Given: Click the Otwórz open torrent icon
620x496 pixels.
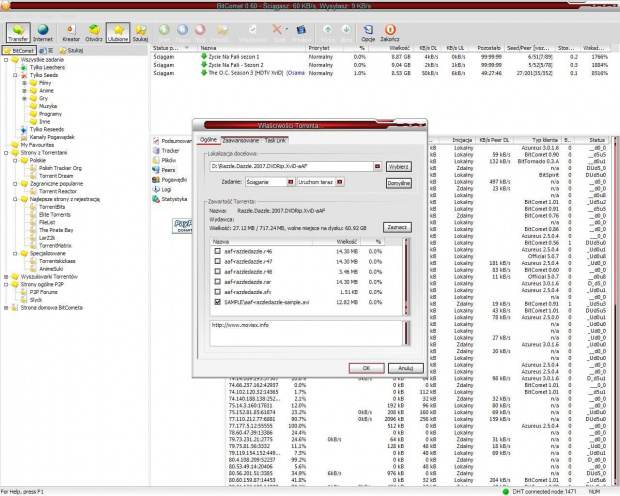Looking at the screenshot, I should click(x=94, y=32).
